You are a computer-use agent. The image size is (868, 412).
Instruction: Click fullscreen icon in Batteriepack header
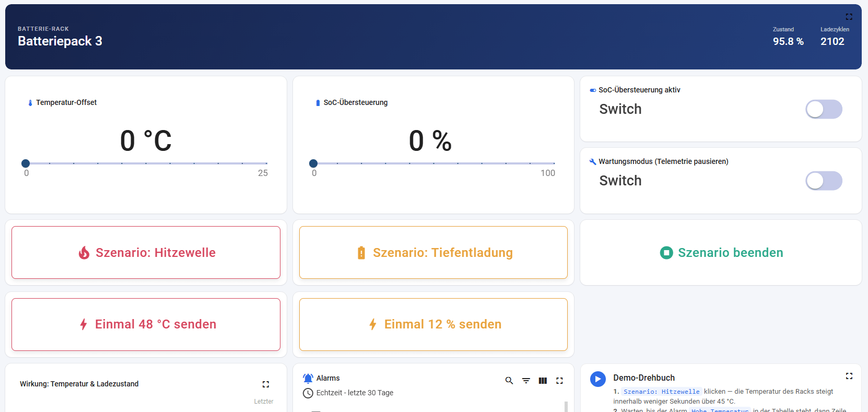point(849,17)
